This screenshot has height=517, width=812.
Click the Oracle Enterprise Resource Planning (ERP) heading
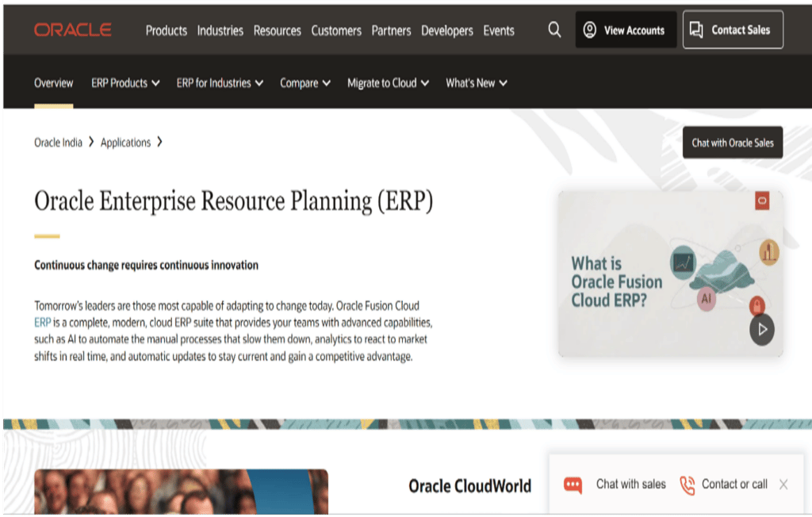[x=234, y=201]
